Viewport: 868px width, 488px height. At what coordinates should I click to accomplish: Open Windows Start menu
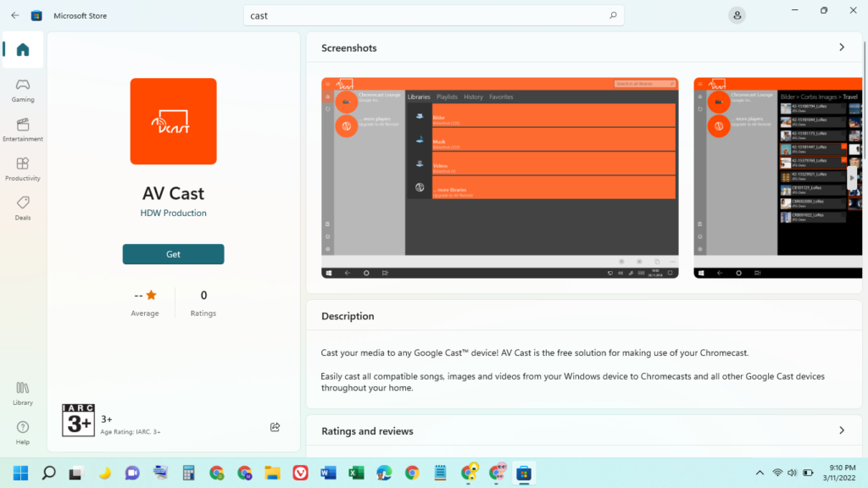pos(20,473)
